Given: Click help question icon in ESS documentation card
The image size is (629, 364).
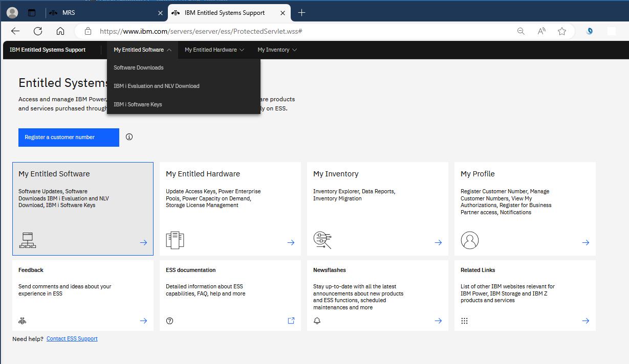Looking at the screenshot, I should [x=170, y=321].
